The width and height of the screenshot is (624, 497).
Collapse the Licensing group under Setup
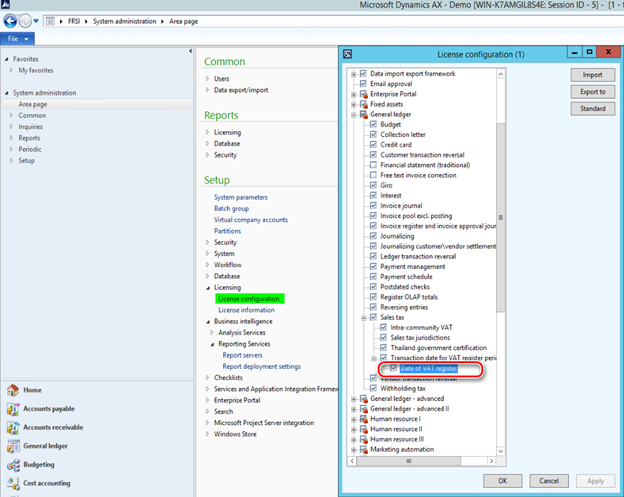click(208, 287)
